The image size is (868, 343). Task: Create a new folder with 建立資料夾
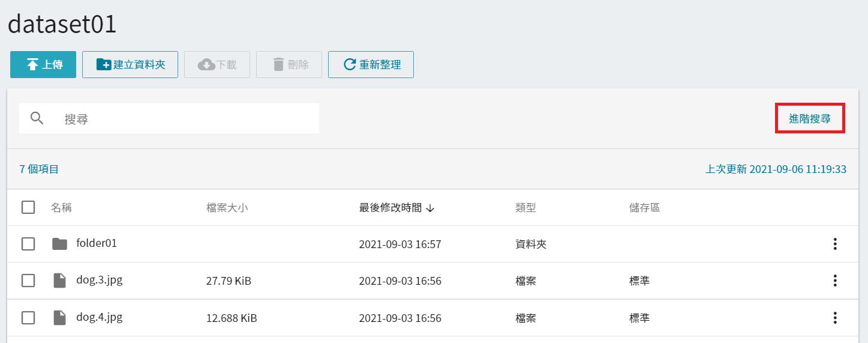130,64
